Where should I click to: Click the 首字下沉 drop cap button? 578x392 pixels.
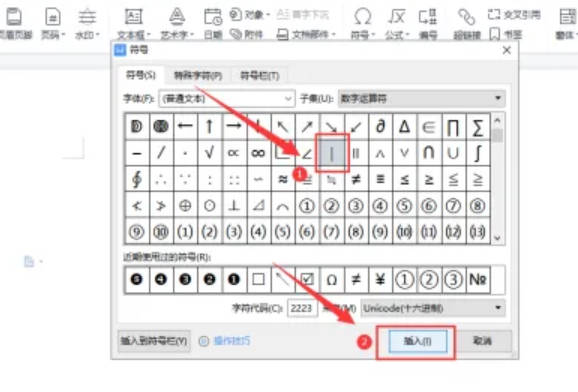[x=302, y=15]
